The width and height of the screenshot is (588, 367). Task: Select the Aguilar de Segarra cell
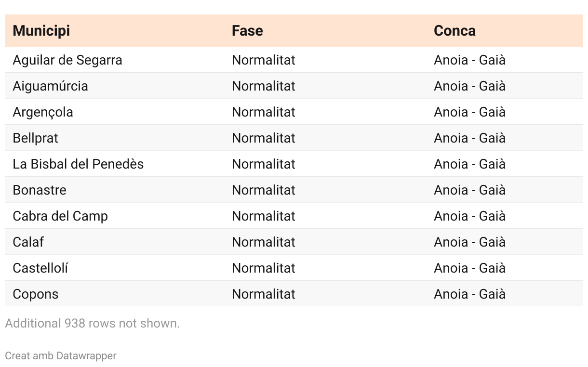(x=67, y=60)
